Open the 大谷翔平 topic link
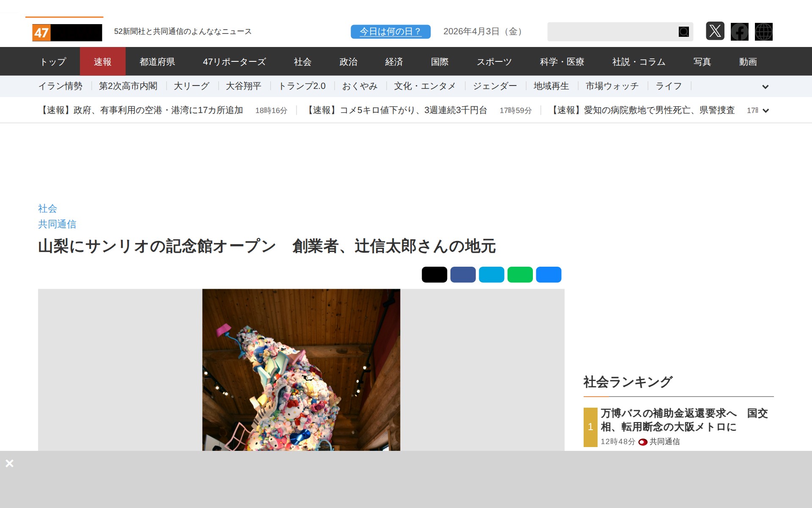The width and height of the screenshot is (812, 508). coord(243,86)
